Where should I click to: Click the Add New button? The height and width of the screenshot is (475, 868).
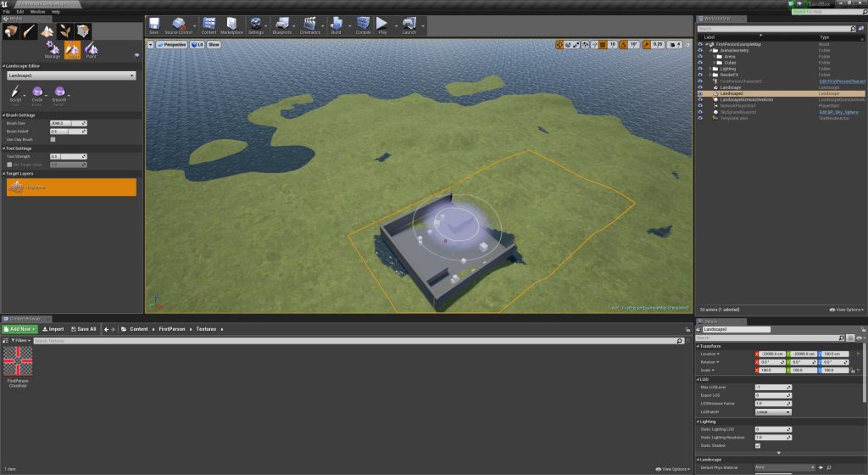coord(19,328)
